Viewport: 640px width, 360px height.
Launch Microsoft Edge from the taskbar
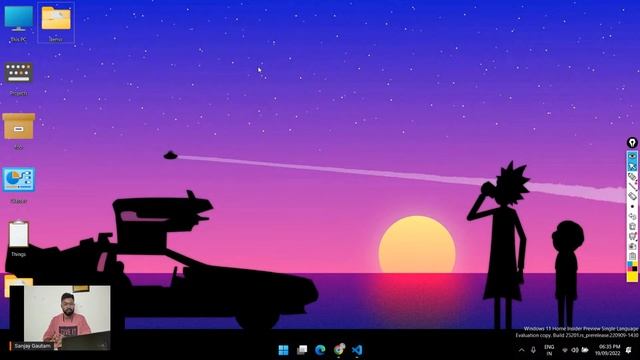[x=320, y=350]
